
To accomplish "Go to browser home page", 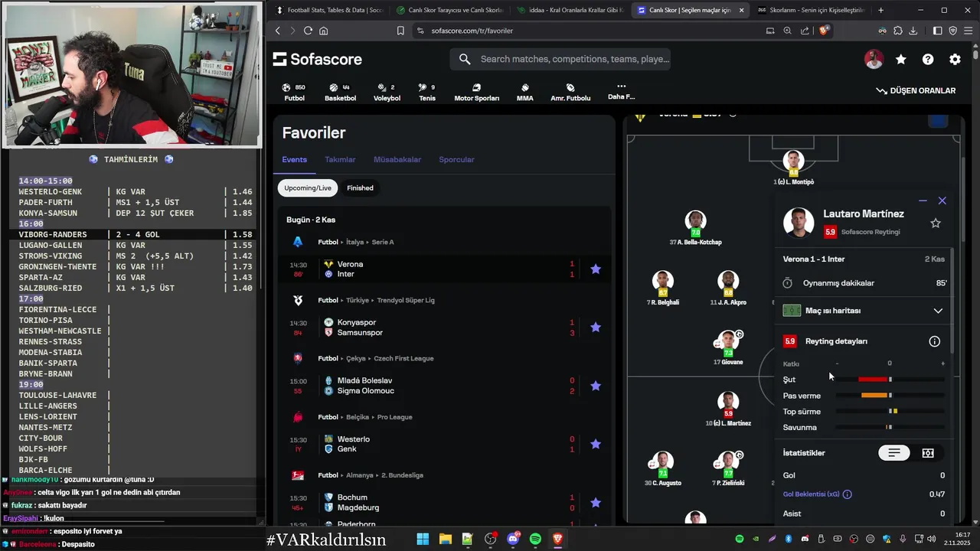I will point(324,31).
